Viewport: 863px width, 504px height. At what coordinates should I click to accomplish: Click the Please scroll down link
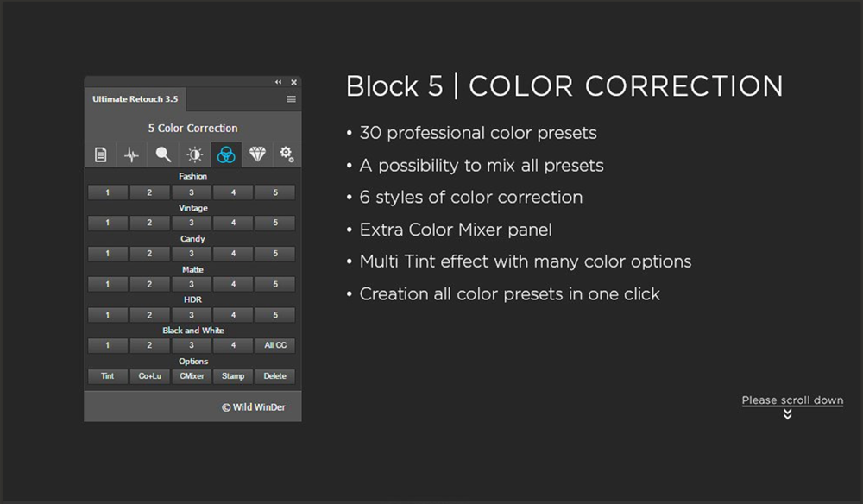point(792,400)
